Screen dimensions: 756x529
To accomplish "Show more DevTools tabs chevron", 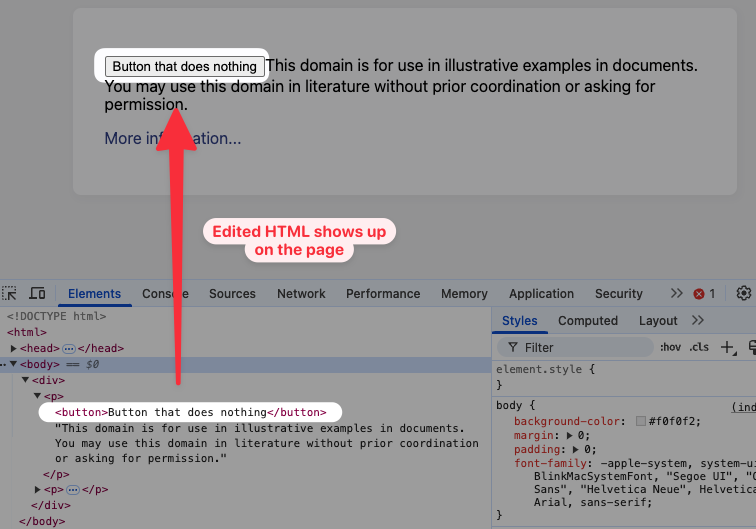I will (x=676, y=293).
